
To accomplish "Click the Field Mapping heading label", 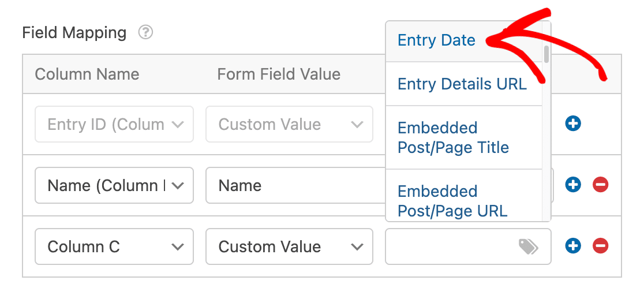I will coord(74,32).
